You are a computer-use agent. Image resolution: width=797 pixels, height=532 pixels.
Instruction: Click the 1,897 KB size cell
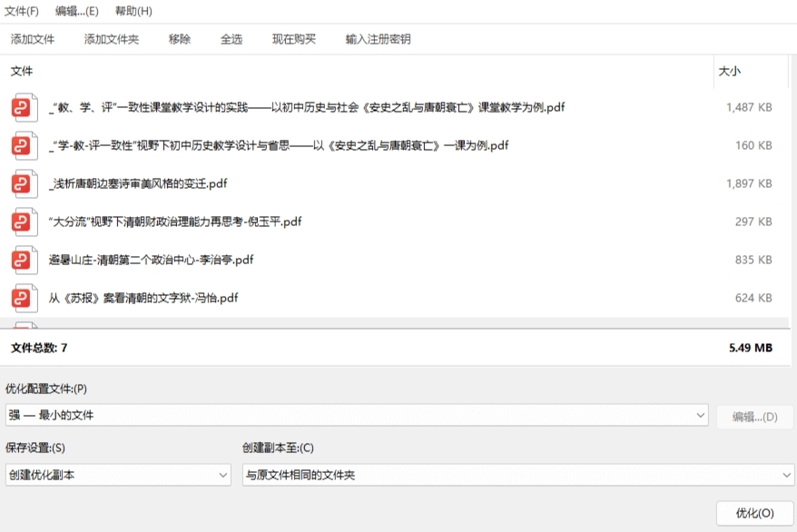[x=749, y=183]
